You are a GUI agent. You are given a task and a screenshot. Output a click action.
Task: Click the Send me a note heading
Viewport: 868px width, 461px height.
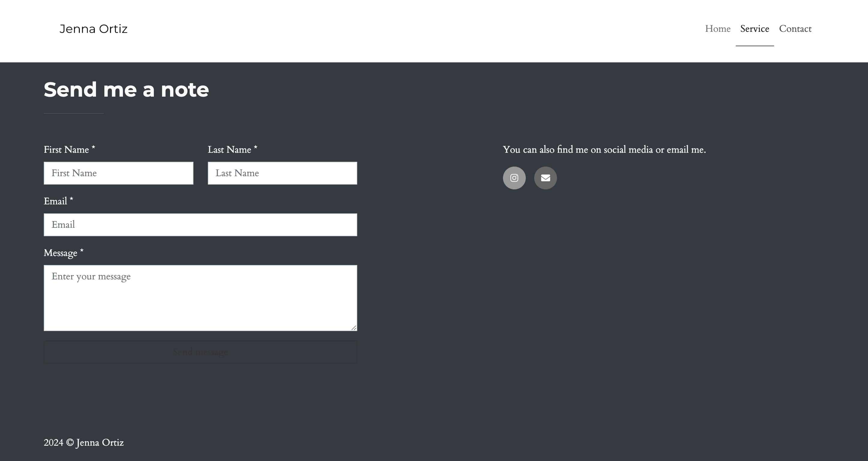(x=126, y=90)
